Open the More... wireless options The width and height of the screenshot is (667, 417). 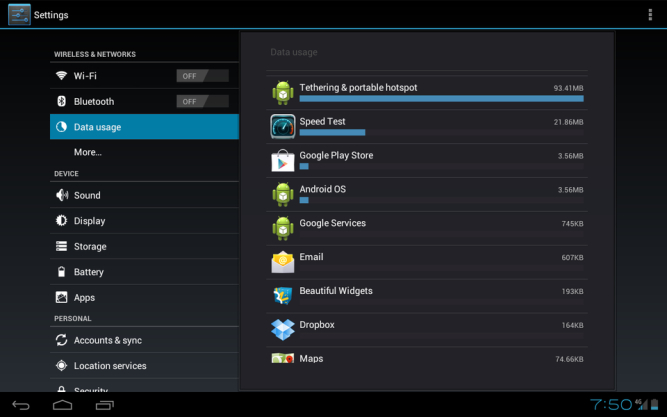pos(144,152)
